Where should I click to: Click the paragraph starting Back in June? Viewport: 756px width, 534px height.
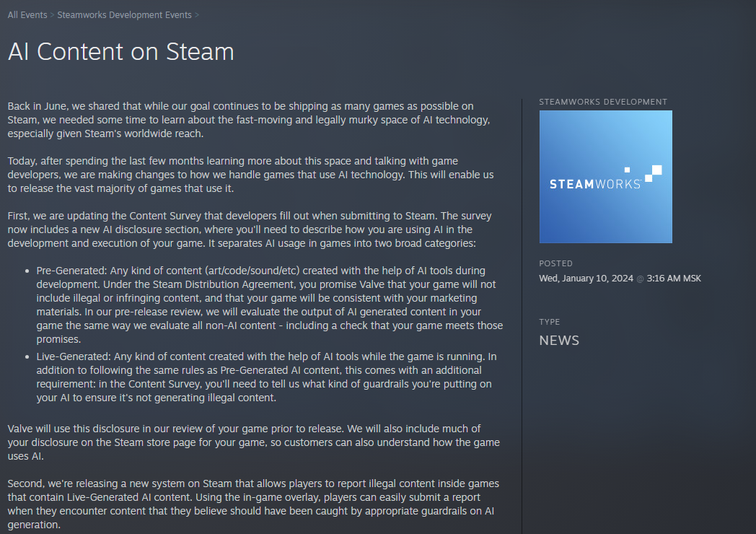249,120
